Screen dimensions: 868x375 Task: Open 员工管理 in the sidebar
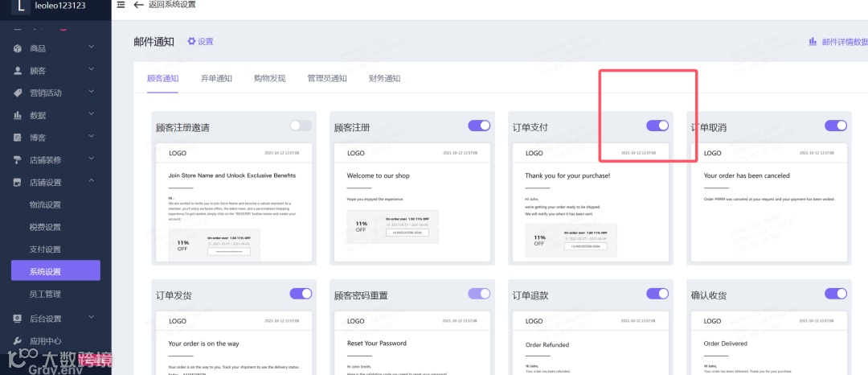pos(45,295)
